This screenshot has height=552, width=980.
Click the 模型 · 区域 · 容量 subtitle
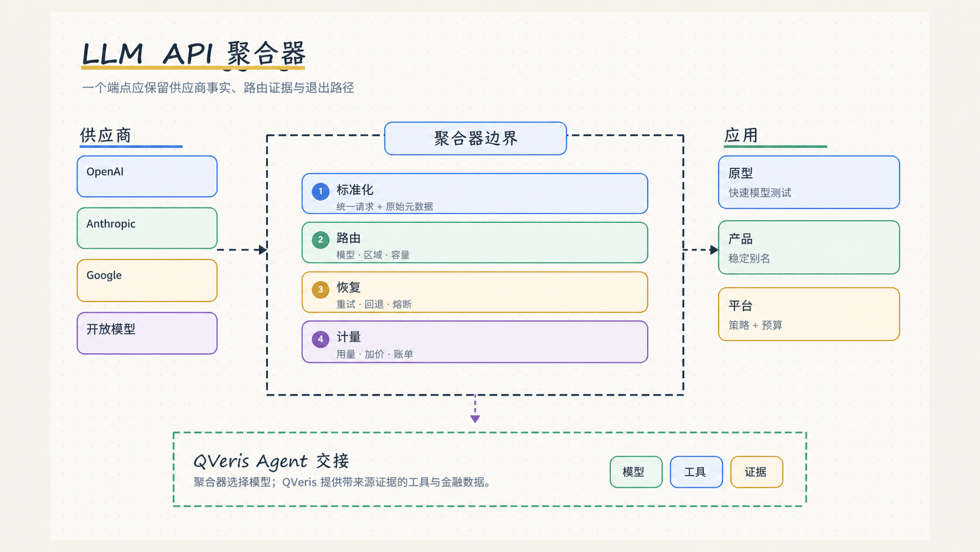pos(373,255)
